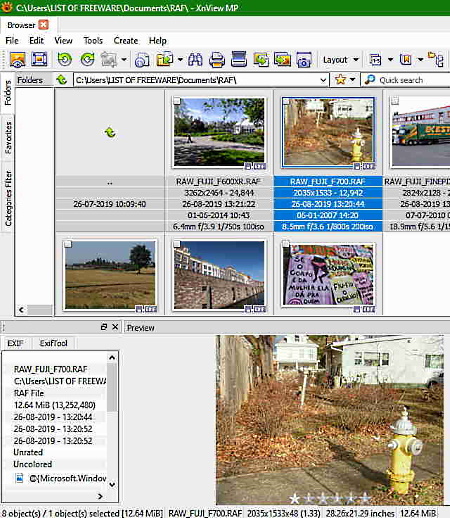Set first rating star in preview
This screenshot has height=518, width=450.
(294, 499)
